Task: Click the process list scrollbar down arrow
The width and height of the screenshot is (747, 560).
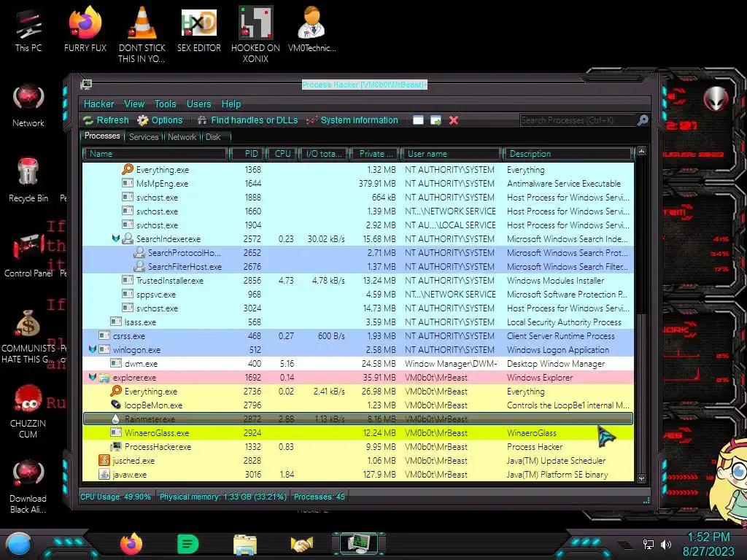Action: click(642, 478)
